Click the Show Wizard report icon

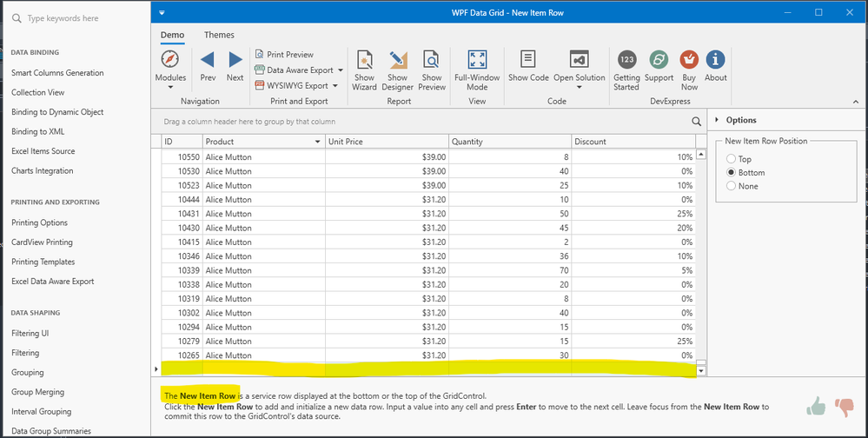click(x=364, y=61)
